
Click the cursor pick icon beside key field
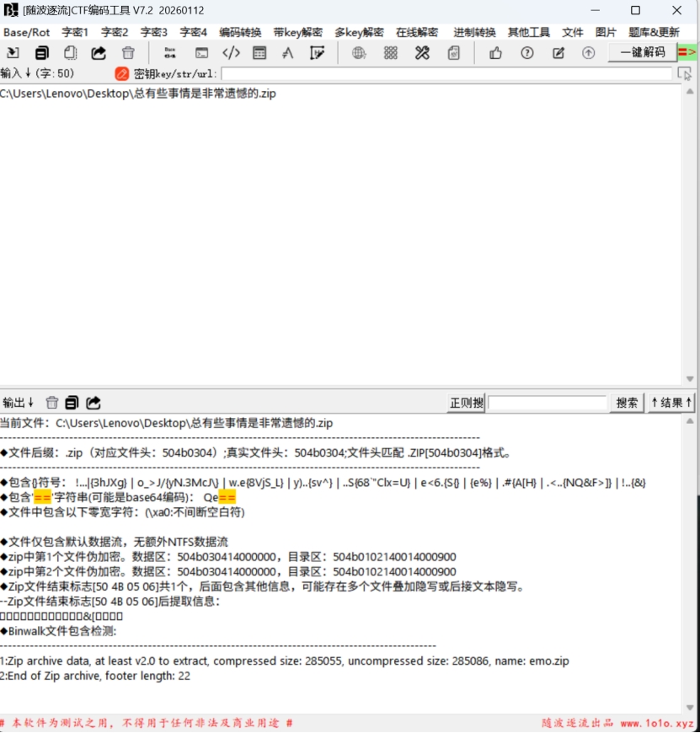point(685,74)
